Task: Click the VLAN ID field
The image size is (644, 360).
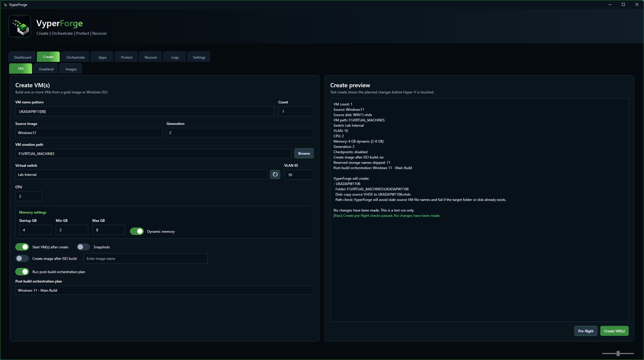Action: click(299, 175)
